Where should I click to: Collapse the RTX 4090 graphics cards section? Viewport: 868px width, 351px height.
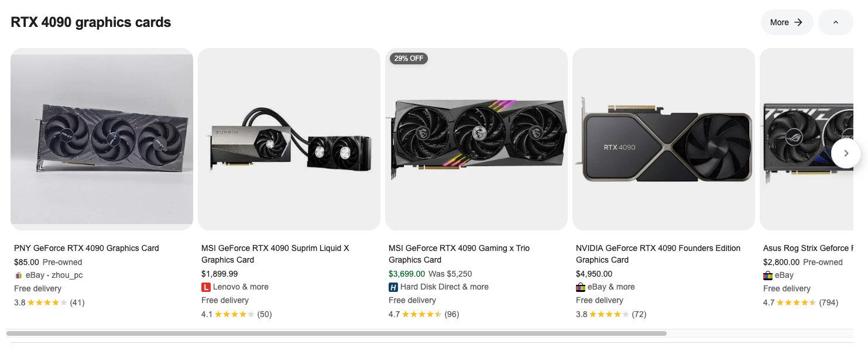(835, 22)
